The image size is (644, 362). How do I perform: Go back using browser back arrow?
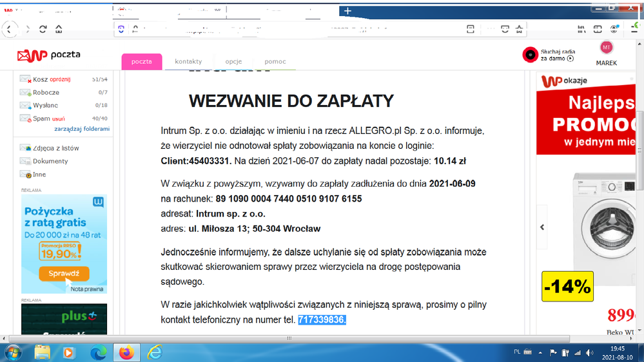click(x=10, y=29)
